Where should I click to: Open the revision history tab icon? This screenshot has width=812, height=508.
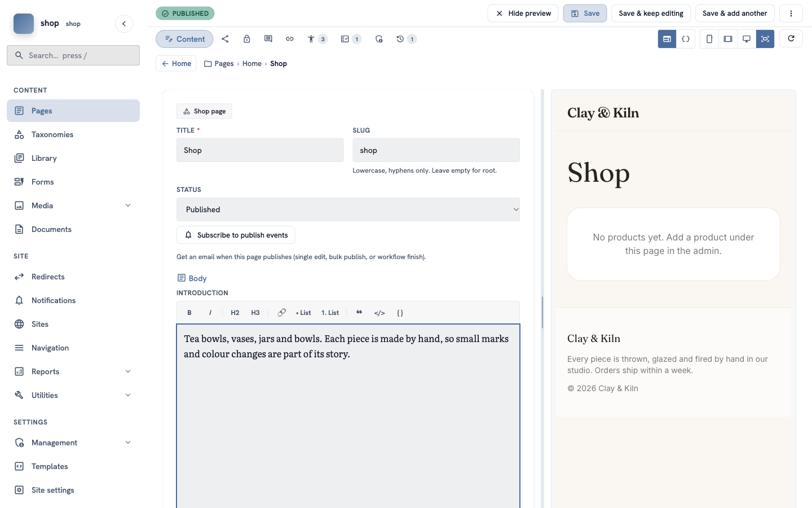[x=406, y=39]
